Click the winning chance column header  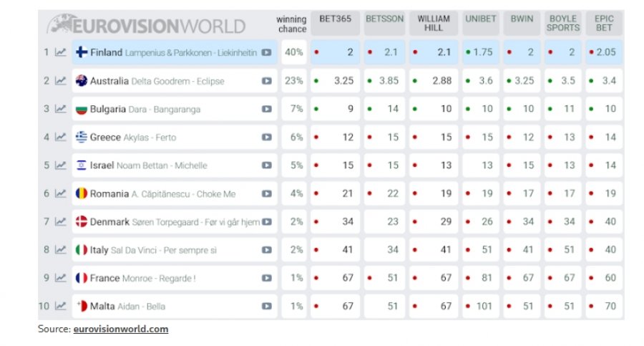[x=292, y=24]
